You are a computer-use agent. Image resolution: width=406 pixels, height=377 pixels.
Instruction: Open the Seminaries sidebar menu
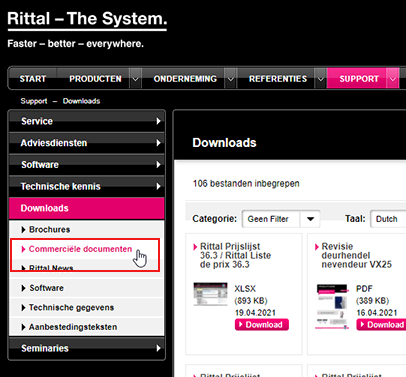click(x=87, y=348)
